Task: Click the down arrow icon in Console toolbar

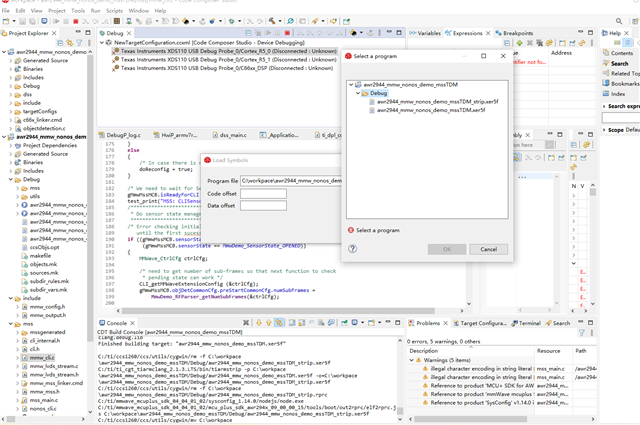Action: tap(259, 323)
